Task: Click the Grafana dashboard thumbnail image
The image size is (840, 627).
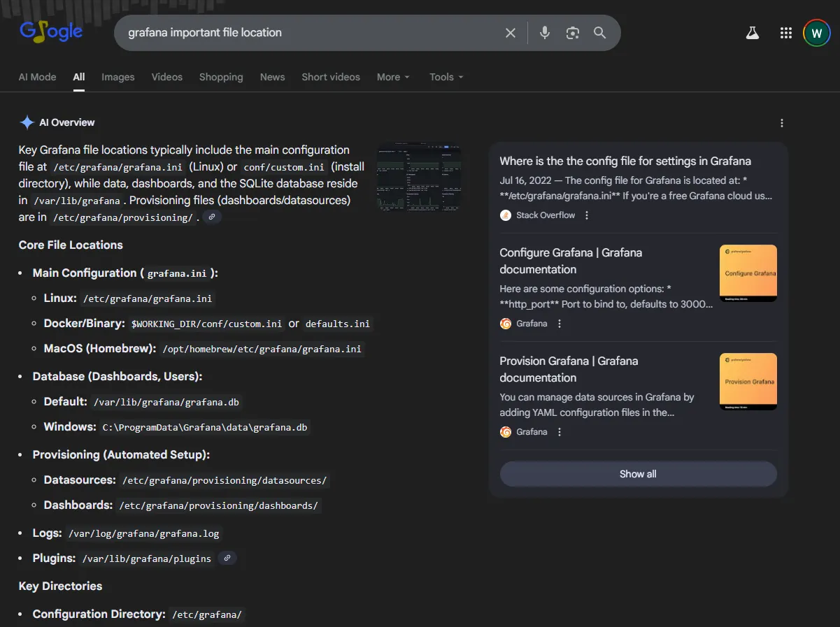Action: pos(419,177)
